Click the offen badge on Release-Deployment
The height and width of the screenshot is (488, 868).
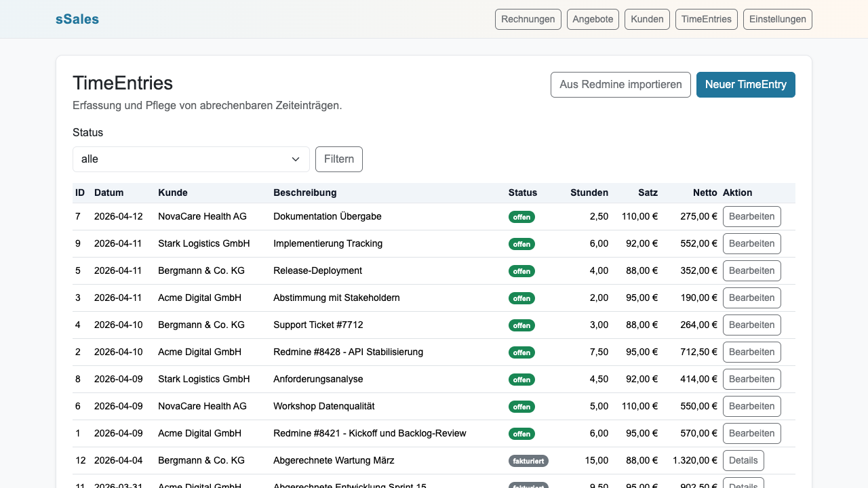521,270
